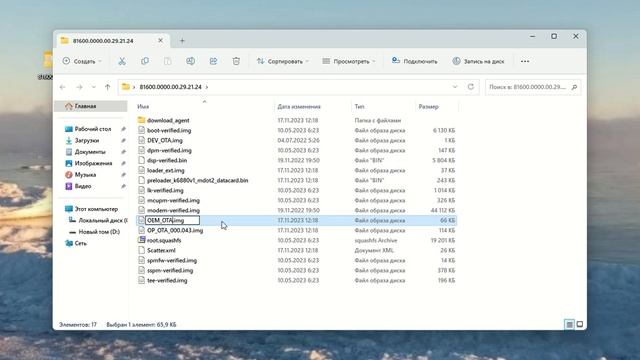The image size is (640, 360).
Task: Click the boot-verified.img file icon
Action: point(141,130)
